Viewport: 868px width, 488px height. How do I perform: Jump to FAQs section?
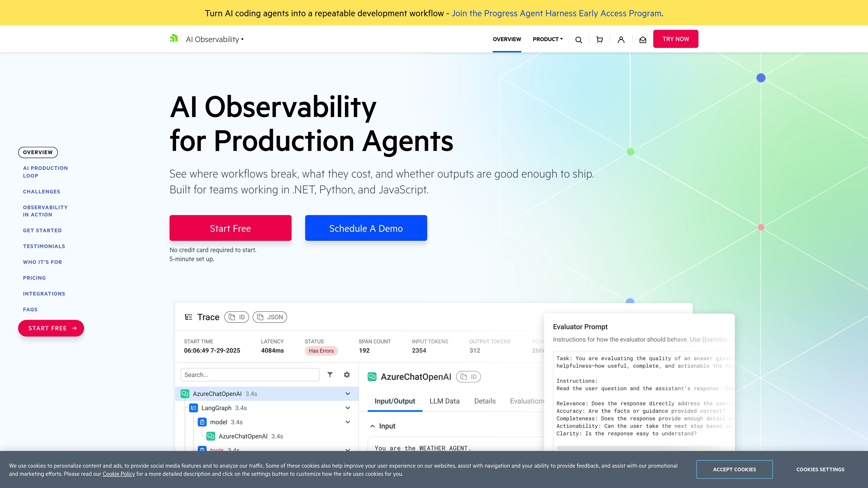[30, 310]
